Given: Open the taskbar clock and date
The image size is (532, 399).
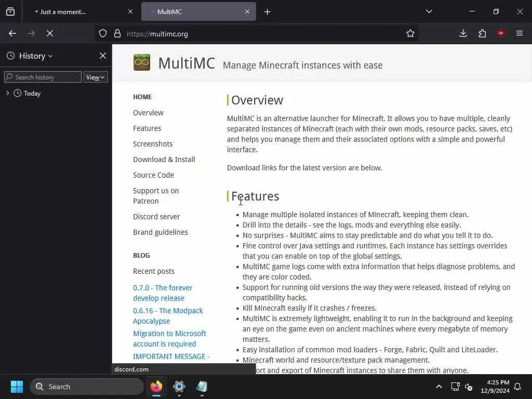Looking at the screenshot, I should coord(495,387).
